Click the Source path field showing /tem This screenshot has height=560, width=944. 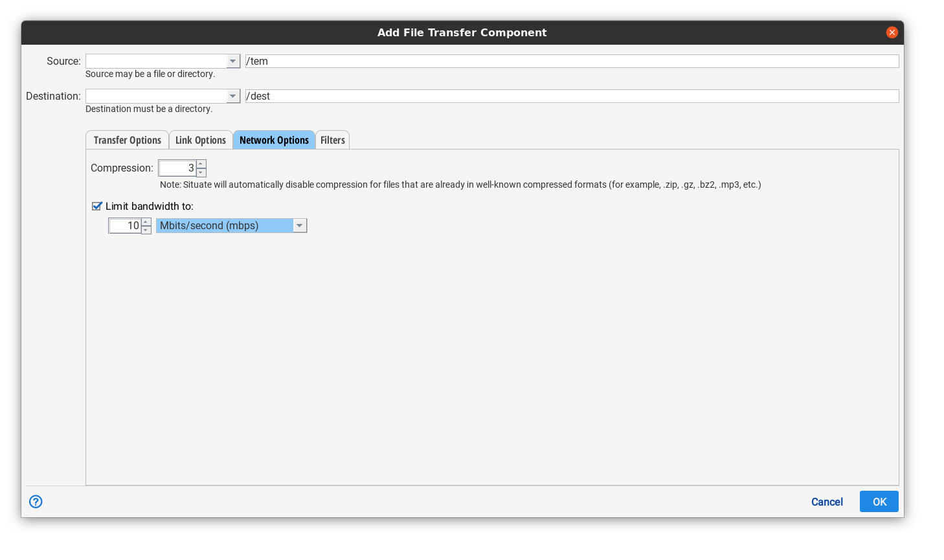[x=453, y=60]
